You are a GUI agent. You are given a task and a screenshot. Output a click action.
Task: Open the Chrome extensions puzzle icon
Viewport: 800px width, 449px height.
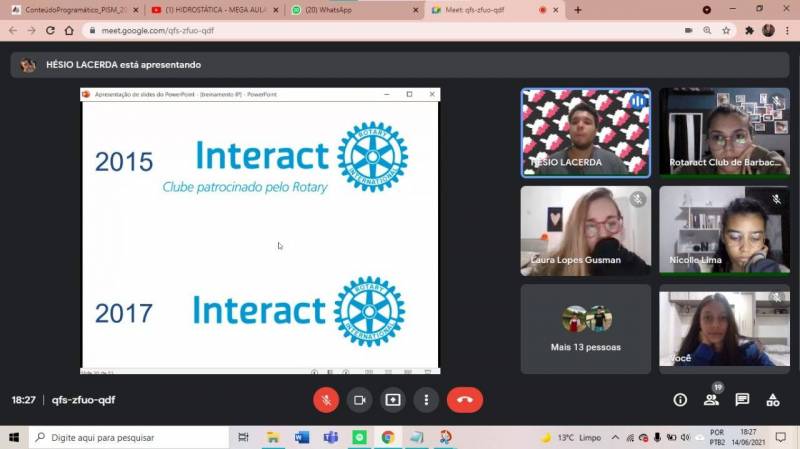click(x=749, y=31)
